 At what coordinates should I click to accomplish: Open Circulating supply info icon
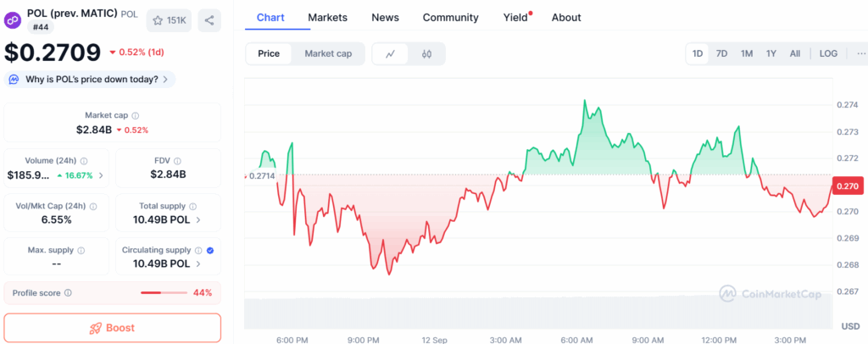[x=198, y=251]
